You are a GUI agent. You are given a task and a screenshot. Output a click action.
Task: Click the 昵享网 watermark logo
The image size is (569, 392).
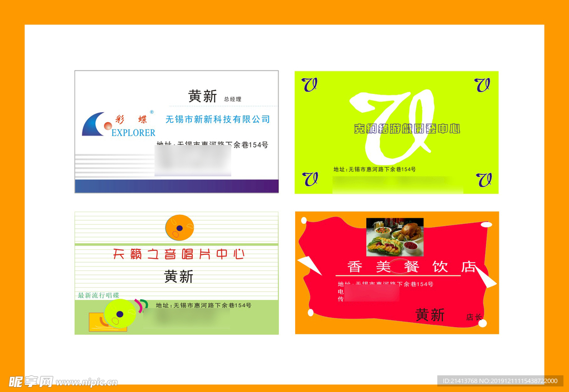coord(31,381)
